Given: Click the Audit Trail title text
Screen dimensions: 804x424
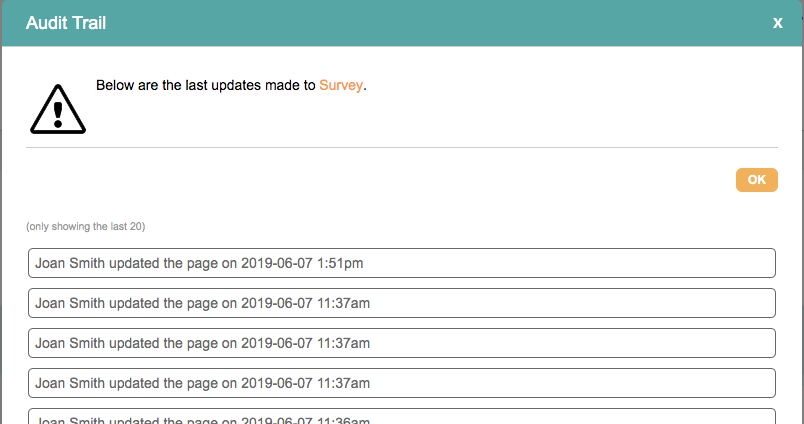Looking at the screenshot, I should [x=66, y=23].
